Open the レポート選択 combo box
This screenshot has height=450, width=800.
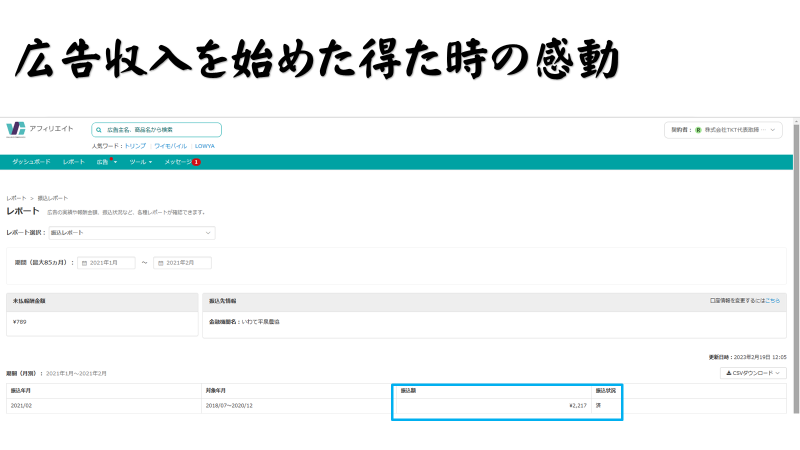click(x=130, y=233)
